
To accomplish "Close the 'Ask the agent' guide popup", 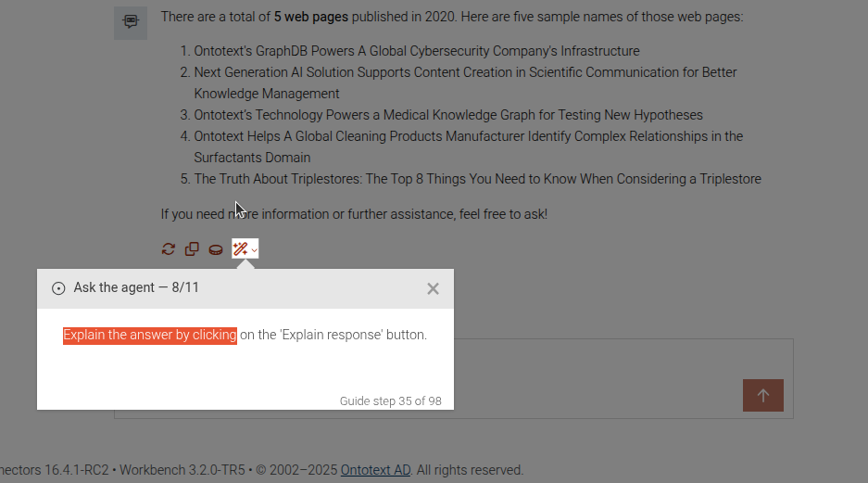I will 433,288.
